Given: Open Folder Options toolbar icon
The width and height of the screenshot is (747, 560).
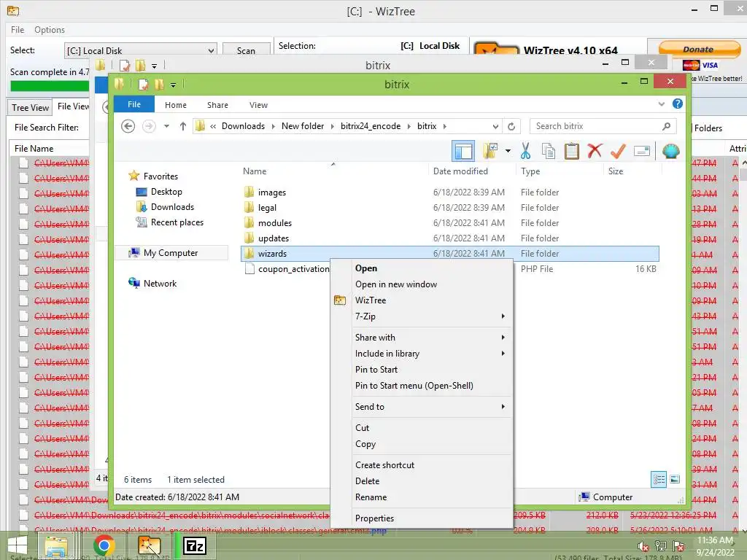Looking at the screenshot, I should click(489, 152).
